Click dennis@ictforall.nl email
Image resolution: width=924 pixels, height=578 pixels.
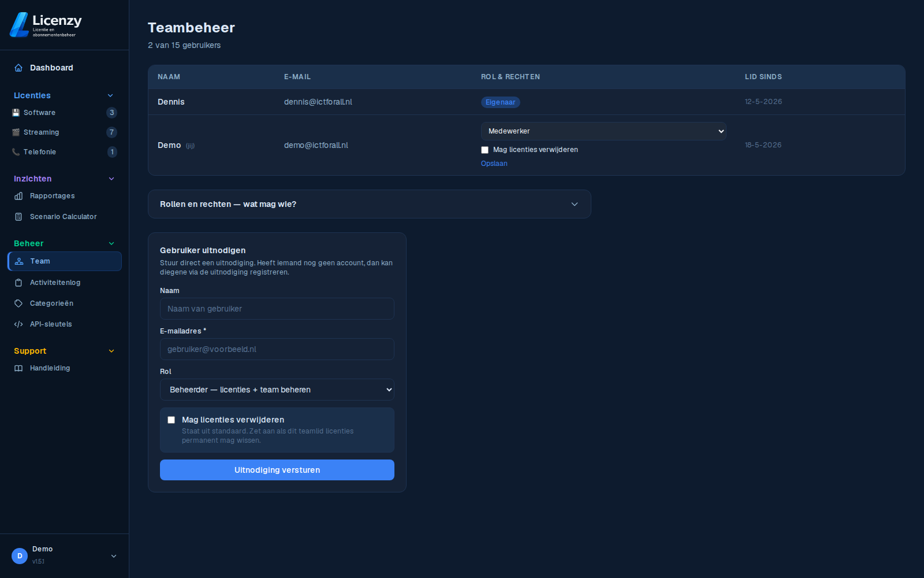(x=318, y=102)
